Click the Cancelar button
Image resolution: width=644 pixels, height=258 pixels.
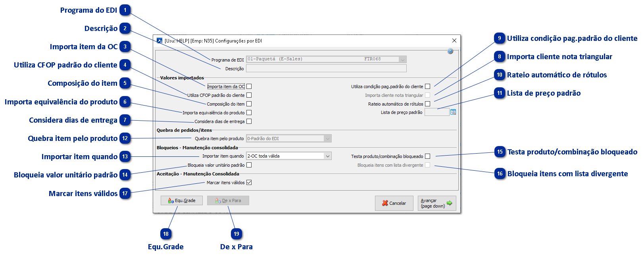(x=394, y=203)
